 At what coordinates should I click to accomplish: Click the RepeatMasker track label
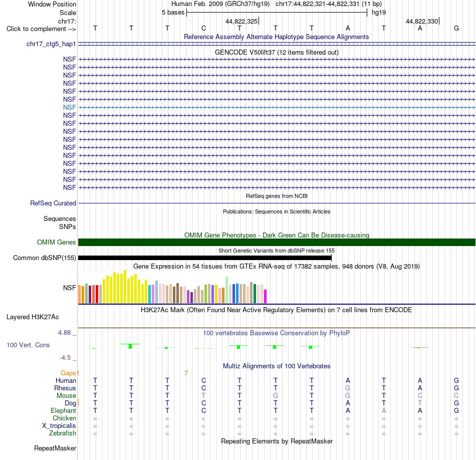[55, 448]
